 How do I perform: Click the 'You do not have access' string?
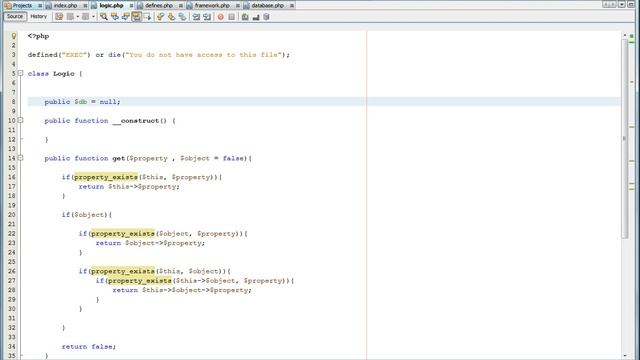tap(204, 55)
